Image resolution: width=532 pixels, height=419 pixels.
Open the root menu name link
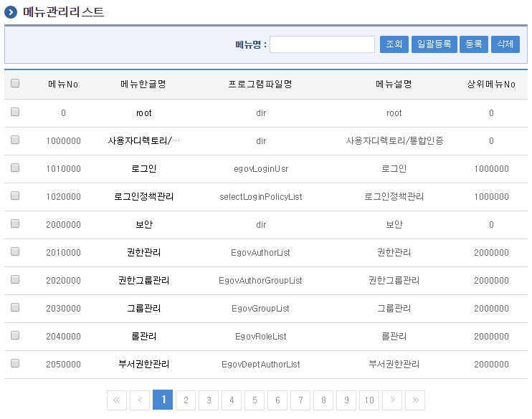143,112
